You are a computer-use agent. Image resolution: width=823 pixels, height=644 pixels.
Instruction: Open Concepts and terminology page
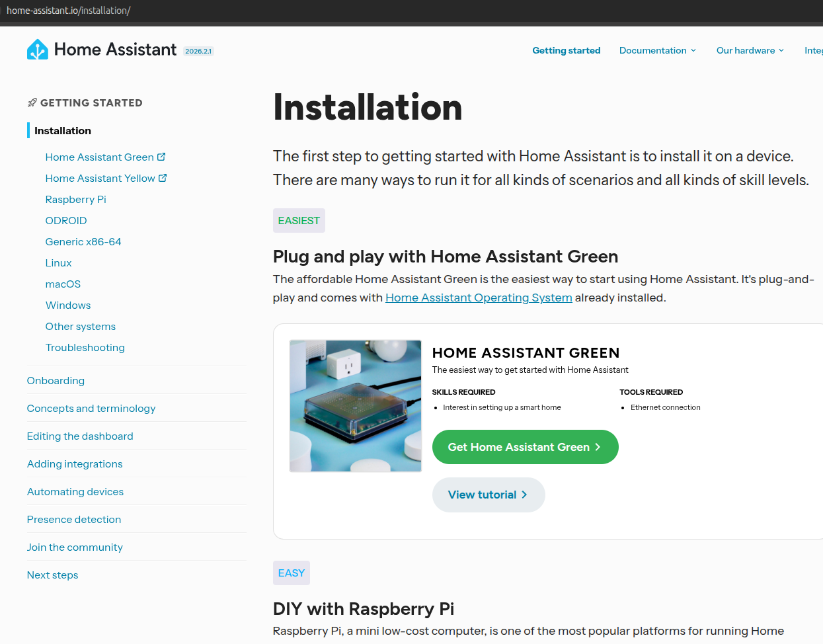pos(91,408)
